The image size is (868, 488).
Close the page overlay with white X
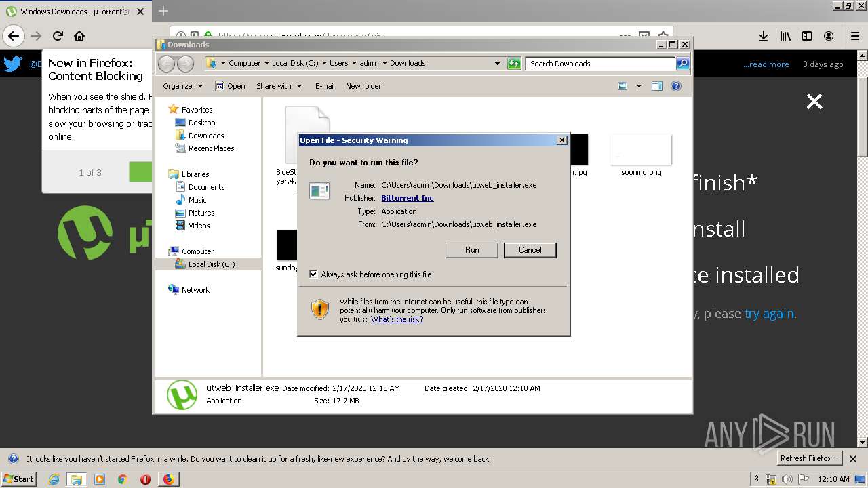coord(814,102)
